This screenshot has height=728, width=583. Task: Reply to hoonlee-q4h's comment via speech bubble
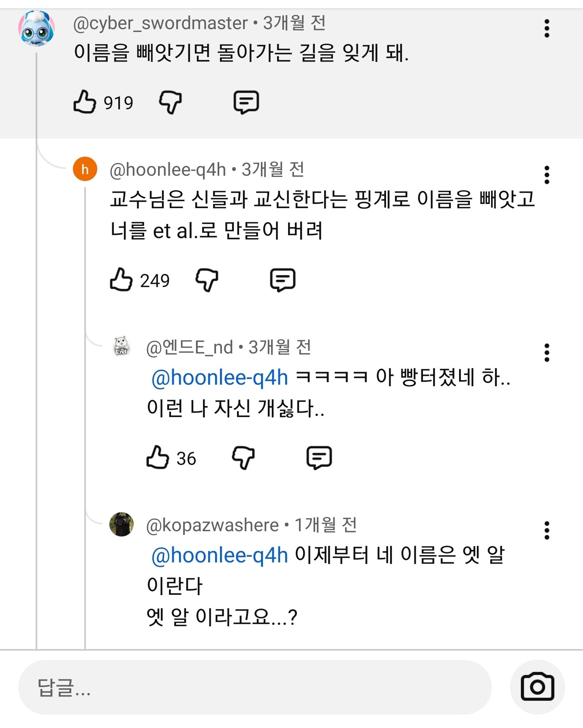[282, 280]
